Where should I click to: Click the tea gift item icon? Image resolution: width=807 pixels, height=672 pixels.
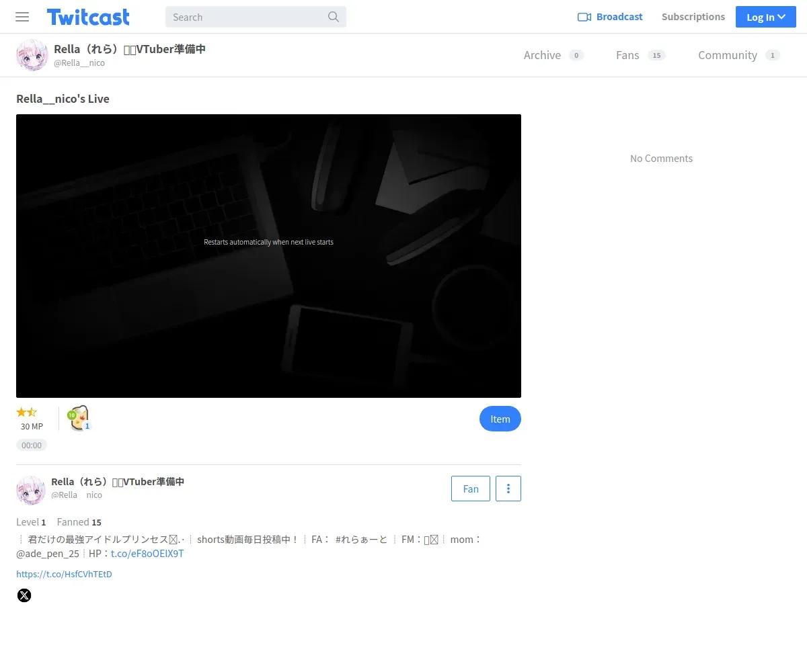[79, 418]
